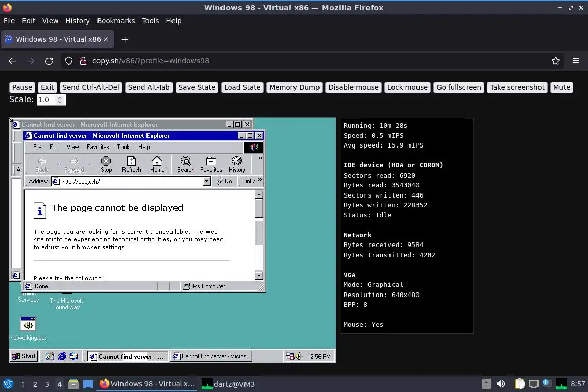Open the IE History pane

point(237,165)
